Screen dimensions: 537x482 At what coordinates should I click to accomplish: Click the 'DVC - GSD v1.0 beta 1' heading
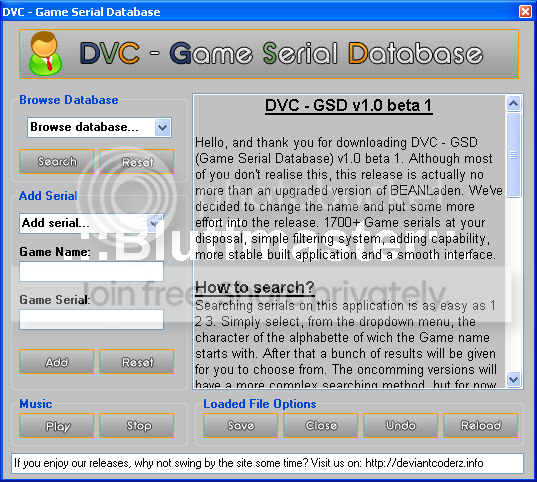click(349, 106)
